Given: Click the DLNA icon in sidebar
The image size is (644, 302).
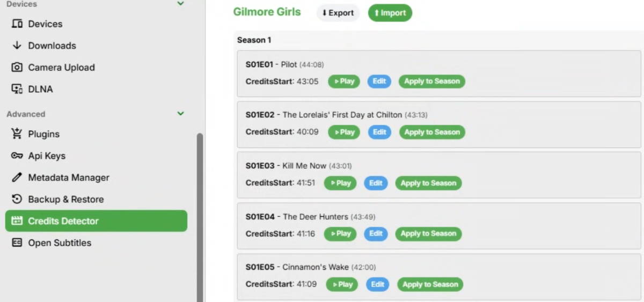Looking at the screenshot, I should pyautogui.click(x=17, y=89).
